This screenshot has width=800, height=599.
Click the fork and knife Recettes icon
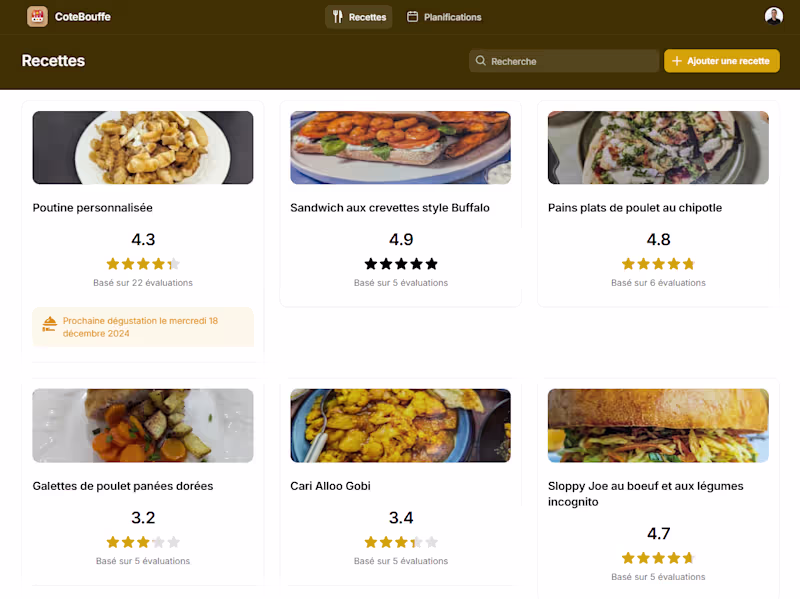point(338,17)
